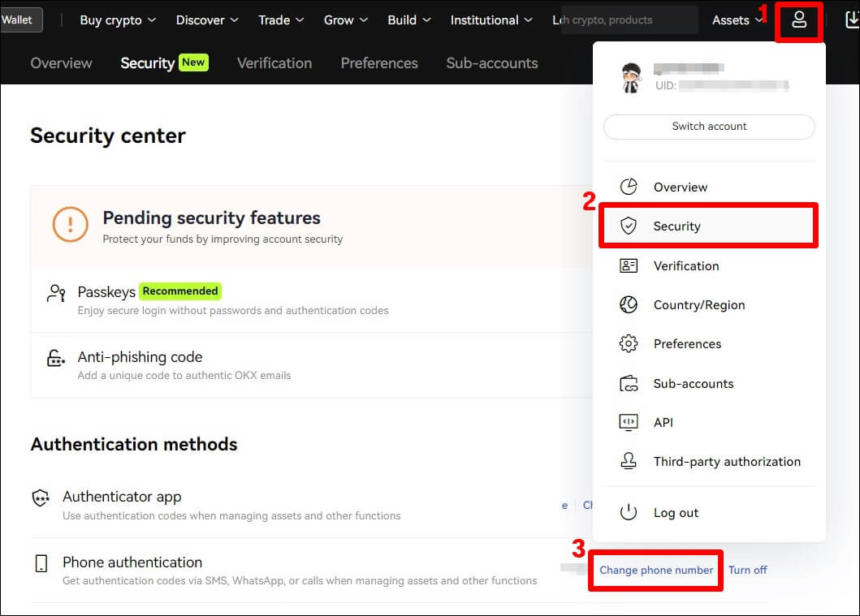
Task: Click the blurred UID value
Action: click(733, 85)
